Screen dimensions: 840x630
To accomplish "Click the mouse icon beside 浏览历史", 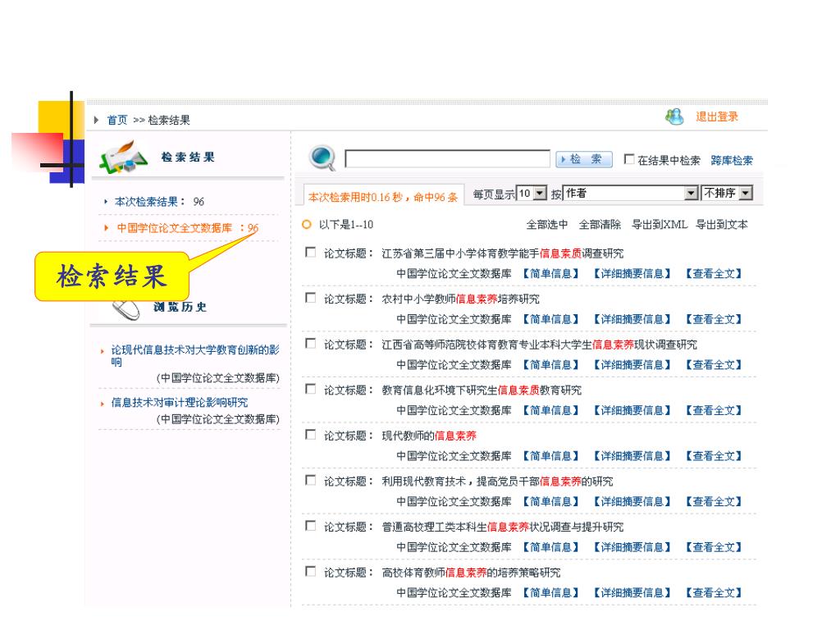I will 126,309.
